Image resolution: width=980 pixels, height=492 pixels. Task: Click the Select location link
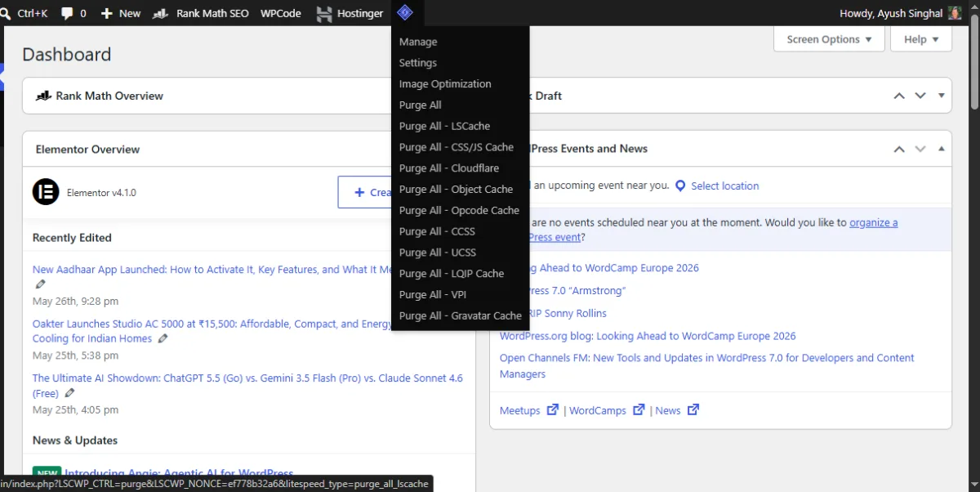pyautogui.click(x=724, y=186)
